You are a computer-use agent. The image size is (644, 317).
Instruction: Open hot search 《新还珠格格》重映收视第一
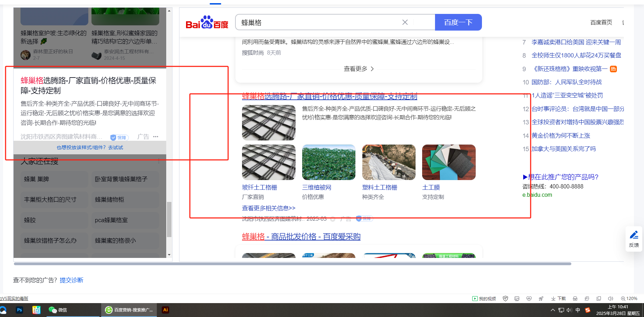point(570,69)
